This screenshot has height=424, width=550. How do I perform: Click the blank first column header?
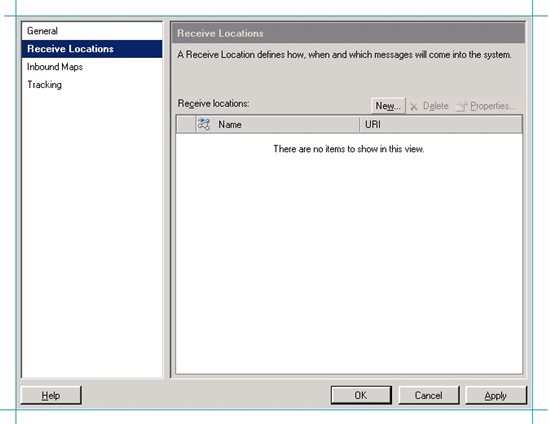tap(186, 124)
